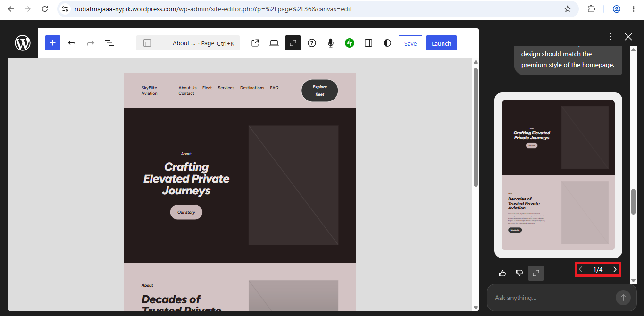Select the FAQ navigation link

pyautogui.click(x=274, y=88)
